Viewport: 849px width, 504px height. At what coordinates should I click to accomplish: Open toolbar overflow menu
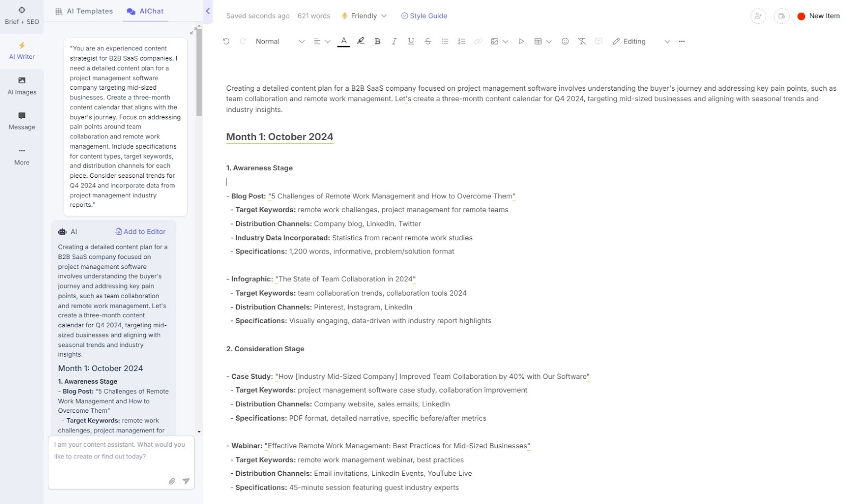click(x=682, y=41)
